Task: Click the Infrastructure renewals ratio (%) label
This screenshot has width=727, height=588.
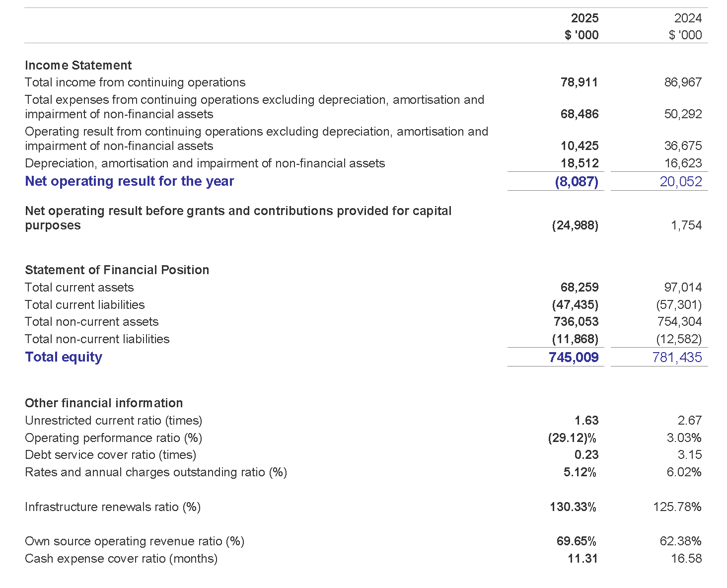Action: 113,507
